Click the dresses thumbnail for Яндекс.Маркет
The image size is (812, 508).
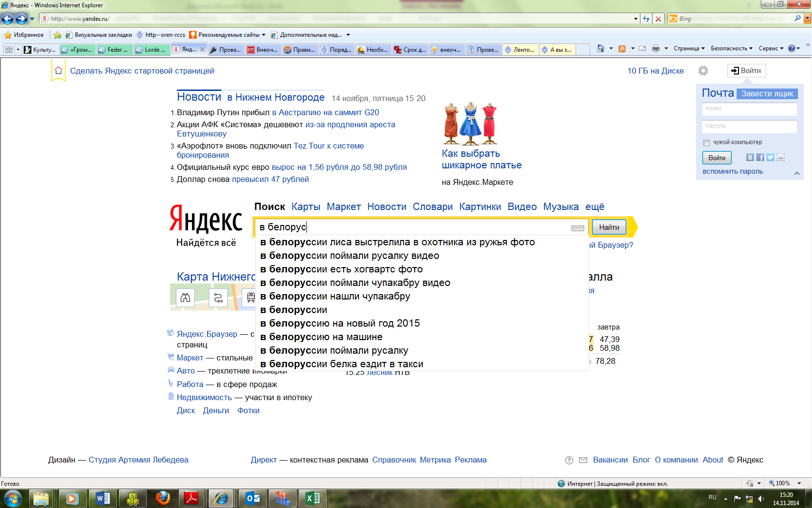470,124
